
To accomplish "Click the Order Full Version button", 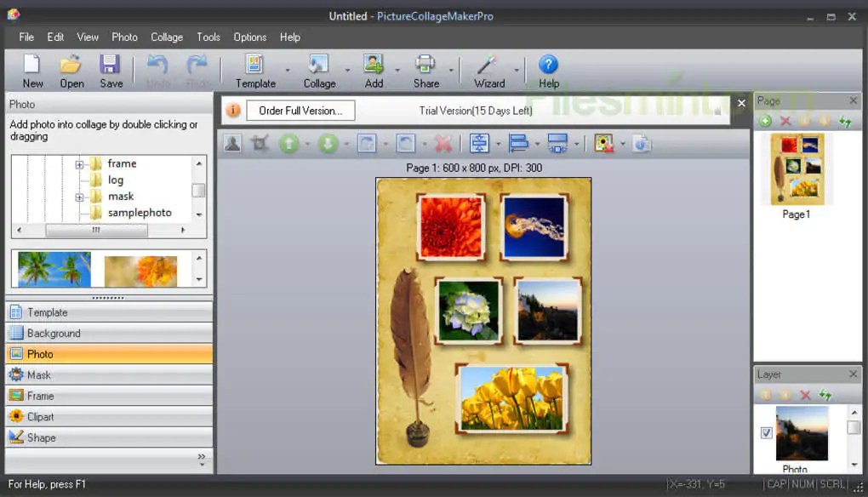I will point(301,111).
